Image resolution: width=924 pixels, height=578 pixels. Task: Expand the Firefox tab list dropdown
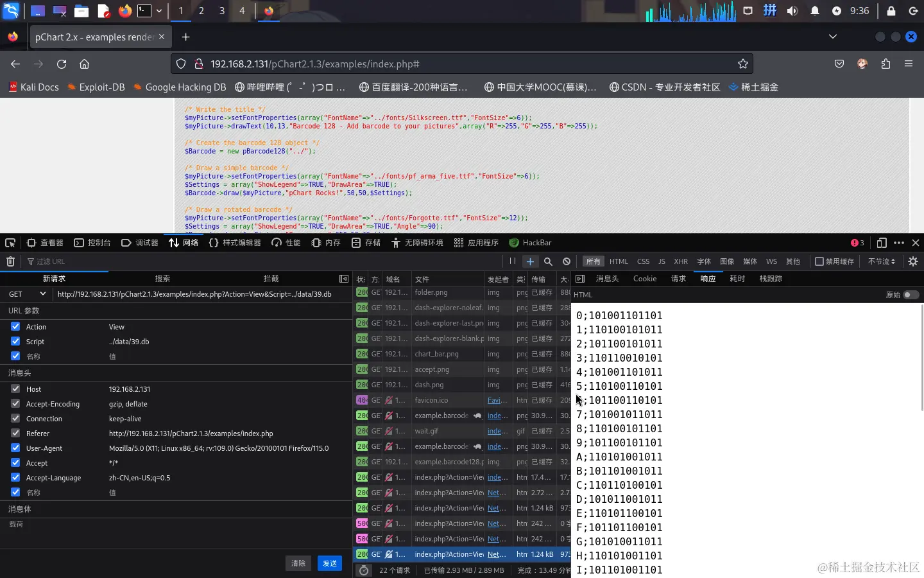[833, 37]
